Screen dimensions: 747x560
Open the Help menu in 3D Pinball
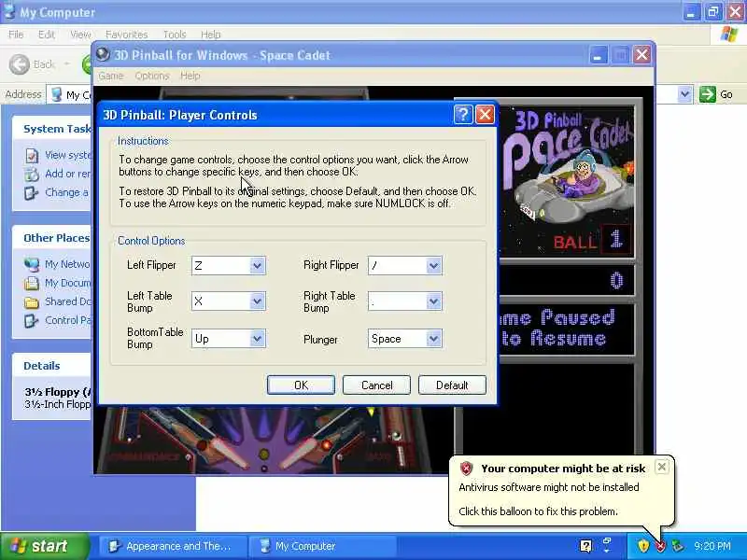click(x=190, y=76)
